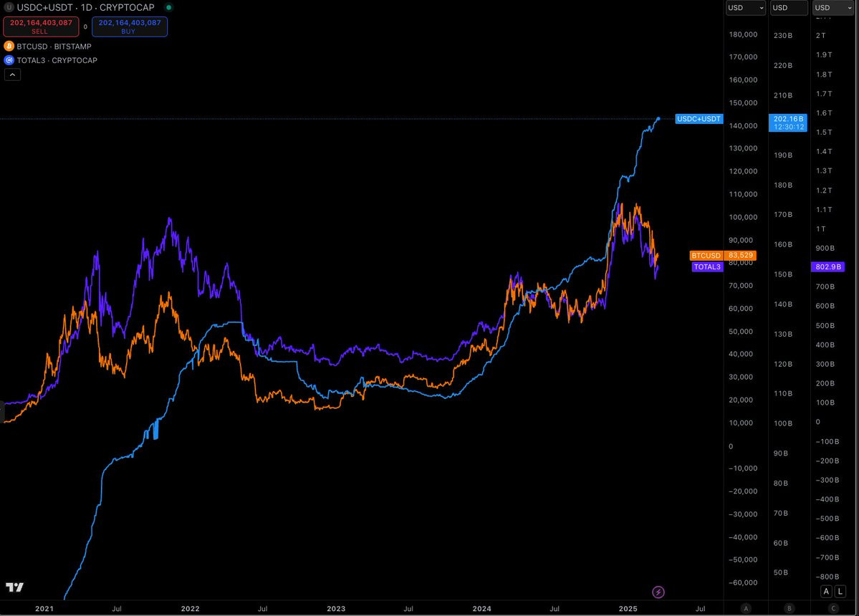The width and height of the screenshot is (859, 616).
Task: Toggle auto scale with the A button
Action: click(826, 592)
